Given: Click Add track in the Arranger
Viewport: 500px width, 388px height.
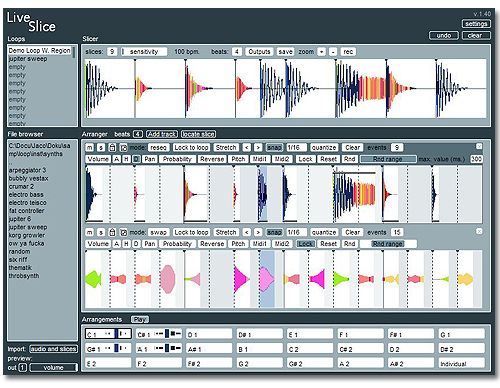Looking at the screenshot, I should [162, 134].
